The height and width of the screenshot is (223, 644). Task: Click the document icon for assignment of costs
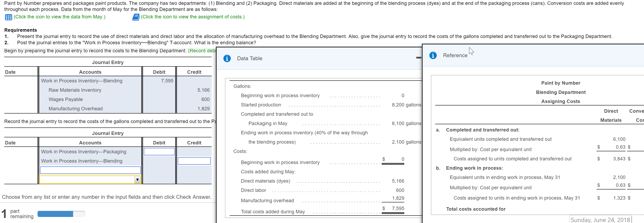[x=136, y=17]
